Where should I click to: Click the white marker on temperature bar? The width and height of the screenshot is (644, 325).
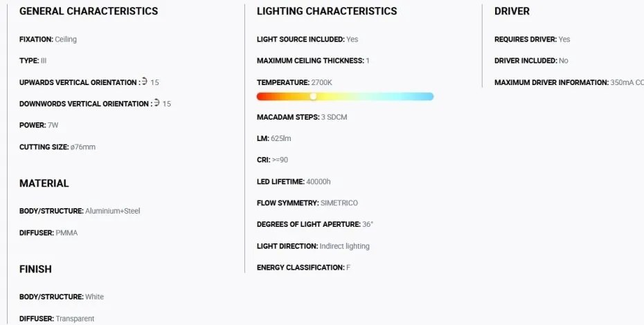313,96
